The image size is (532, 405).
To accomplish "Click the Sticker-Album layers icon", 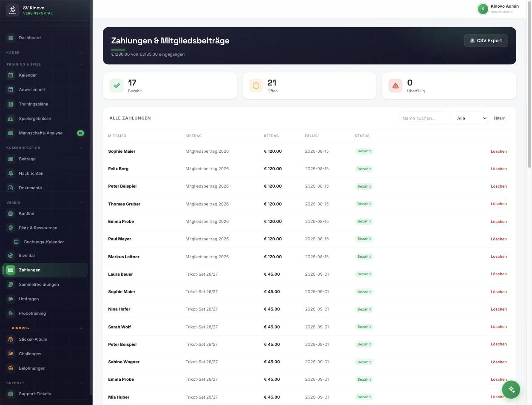I will point(11,339).
